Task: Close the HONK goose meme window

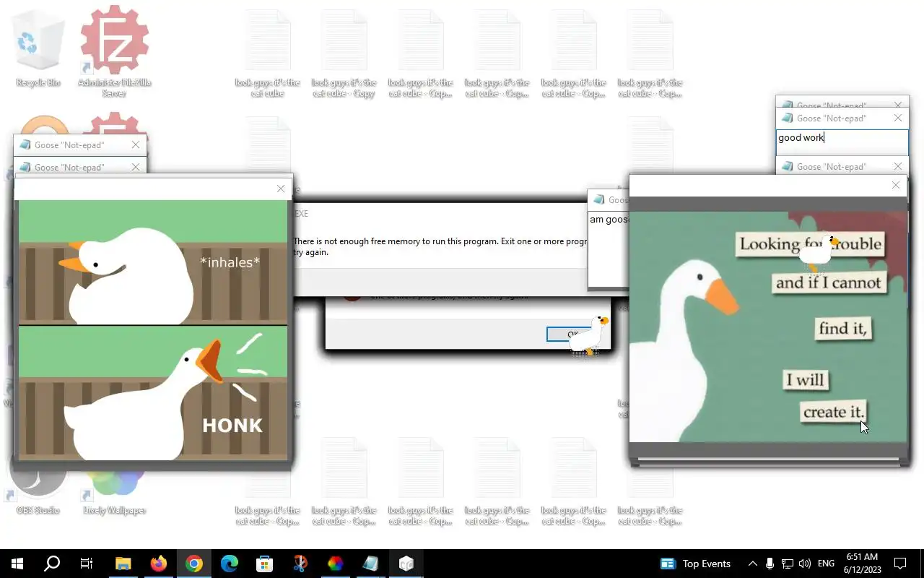Action: [281, 189]
